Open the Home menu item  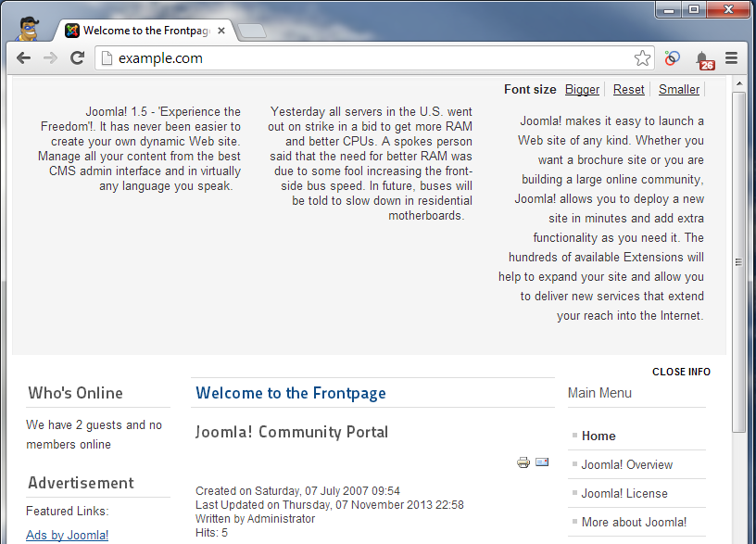(x=598, y=436)
